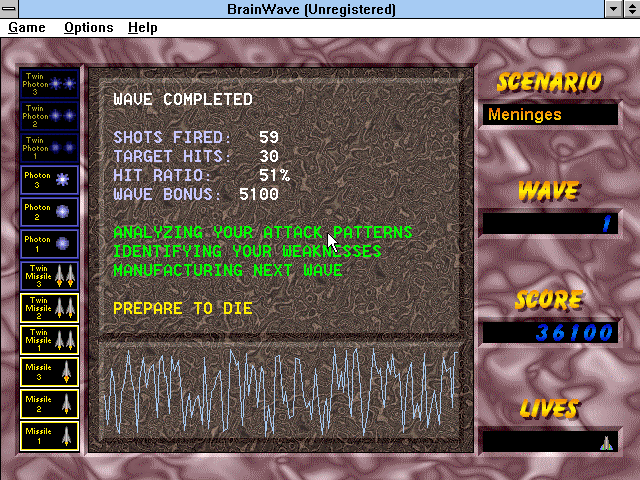
Task: Click the HIT RATIO value 51%
Action: click(x=274, y=176)
